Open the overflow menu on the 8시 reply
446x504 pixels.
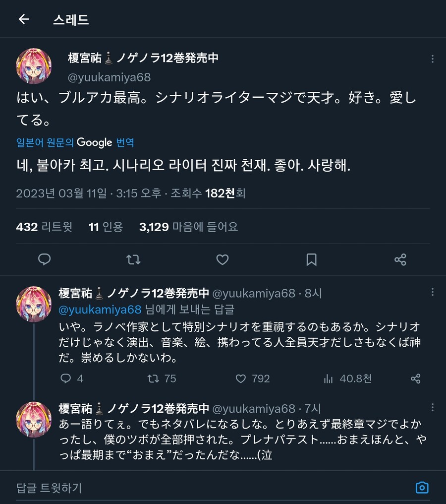coord(434,293)
